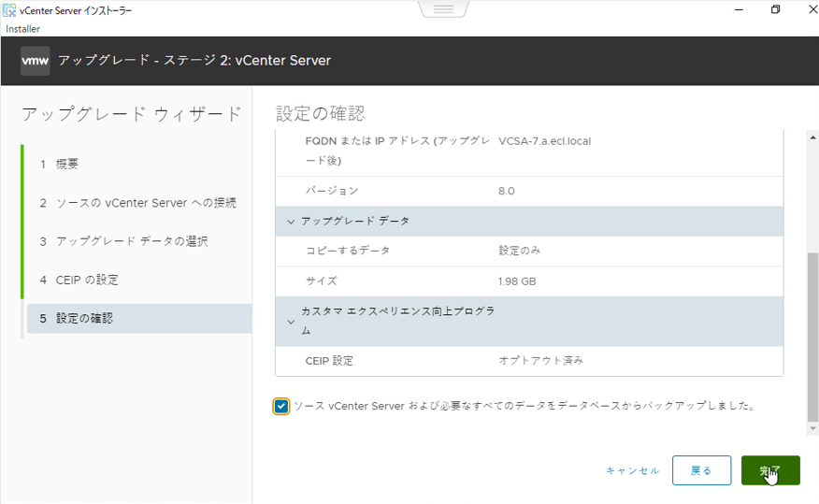Go to step 1 概要
This screenshot has height=504, width=819.
[67, 164]
